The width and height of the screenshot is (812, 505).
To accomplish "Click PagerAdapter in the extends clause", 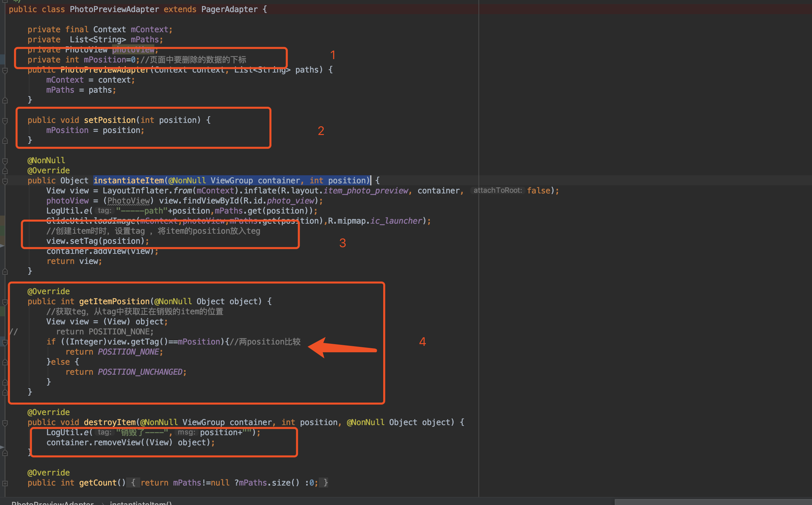I will 230,9.
